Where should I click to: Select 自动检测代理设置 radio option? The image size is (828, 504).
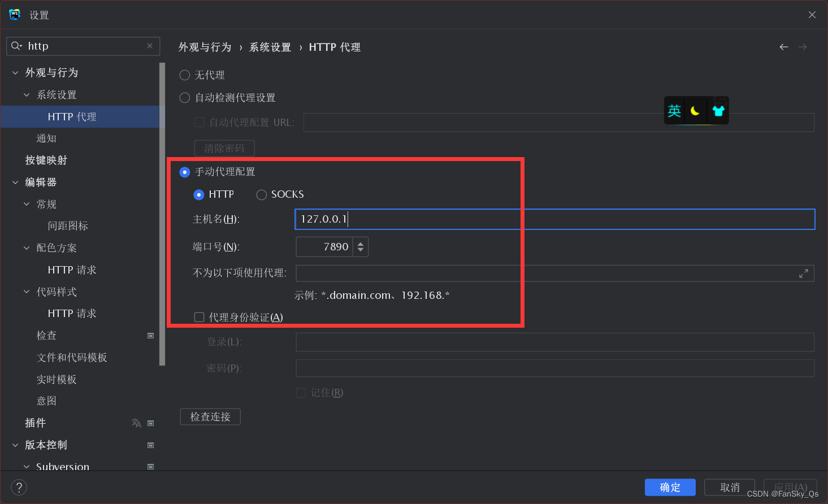[184, 98]
